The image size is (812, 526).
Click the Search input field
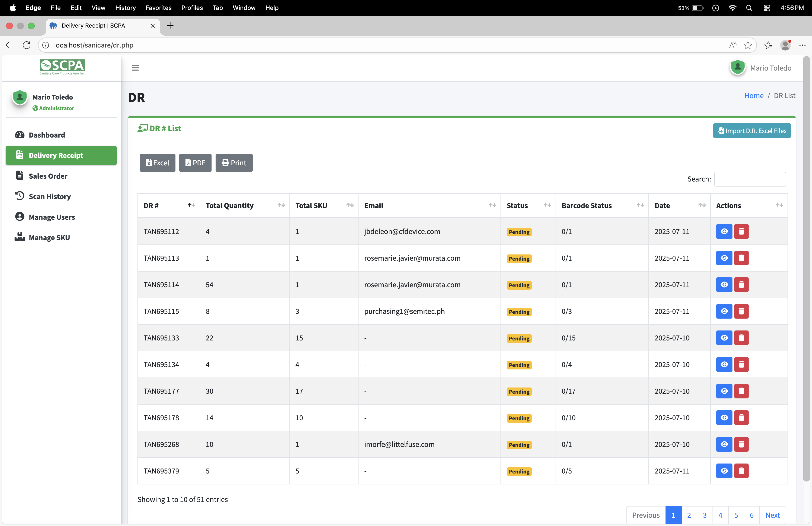pos(750,179)
